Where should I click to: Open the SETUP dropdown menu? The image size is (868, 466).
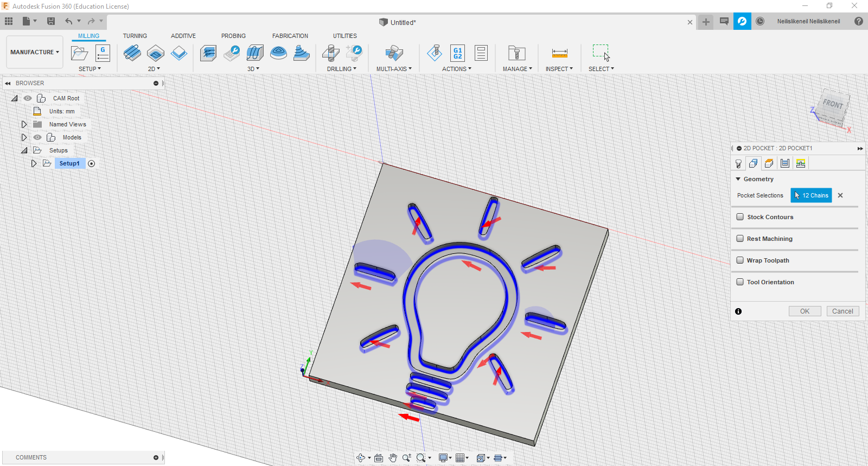point(90,69)
